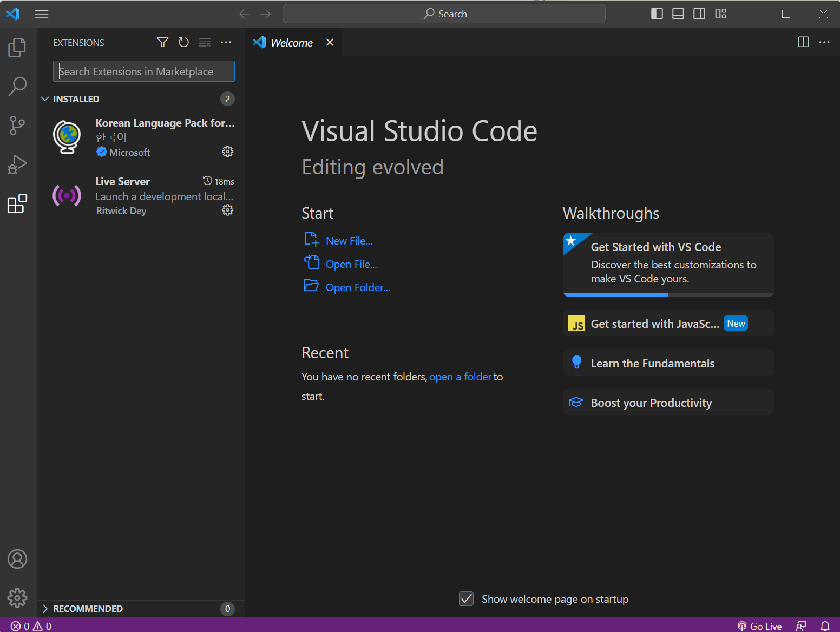Open the Customize Layout button
The height and width of the screenshot is (632, 840).
click(x=721, y=14)
